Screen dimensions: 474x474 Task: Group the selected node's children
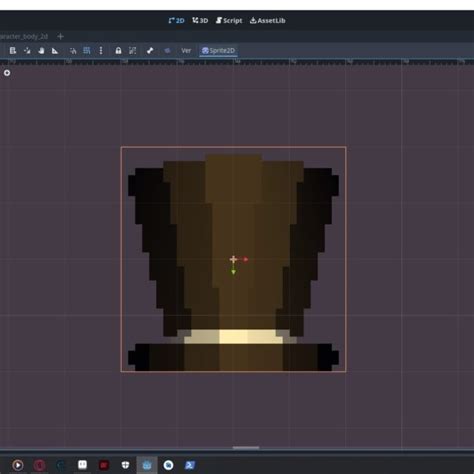point(132,51)
